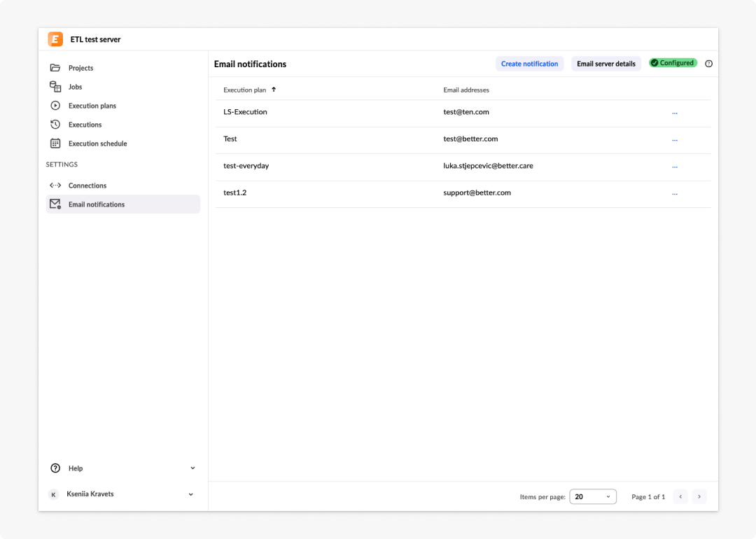Click the test@ten.com email address
The width and height of the screenshot is (756, 539).
click(465, 112)
